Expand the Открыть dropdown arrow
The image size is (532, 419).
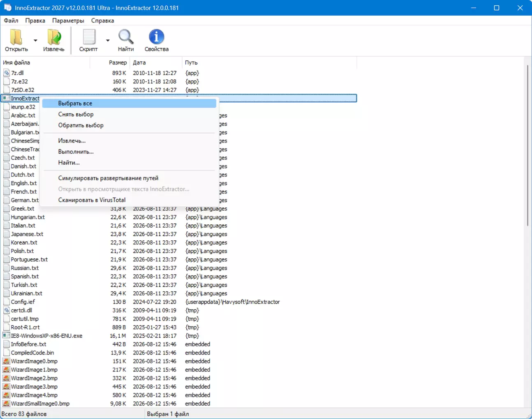click(35, 40)
